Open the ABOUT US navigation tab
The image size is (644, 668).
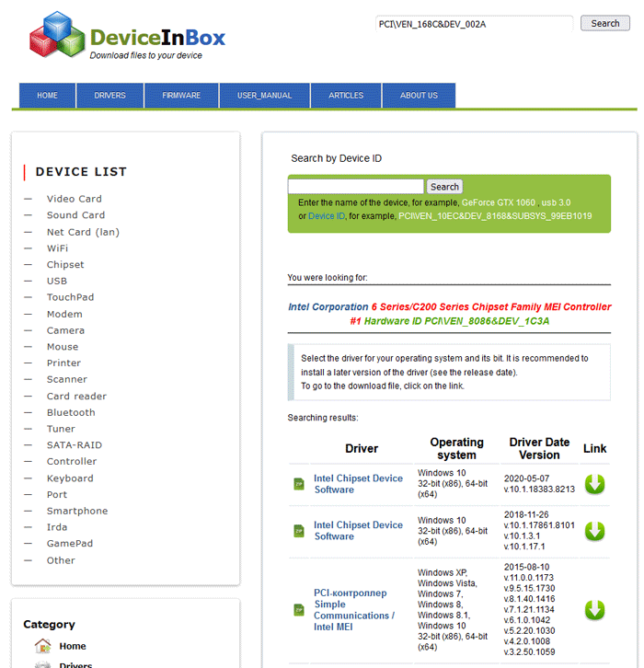(419, 96)
